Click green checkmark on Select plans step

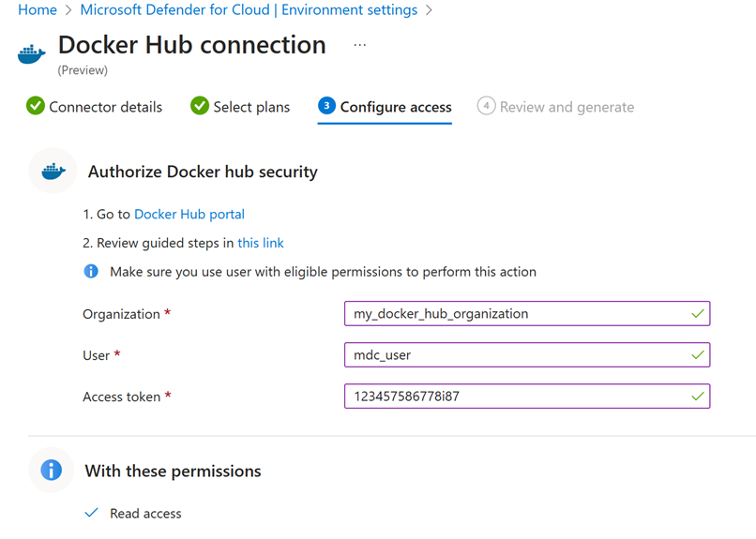point(200,106)
